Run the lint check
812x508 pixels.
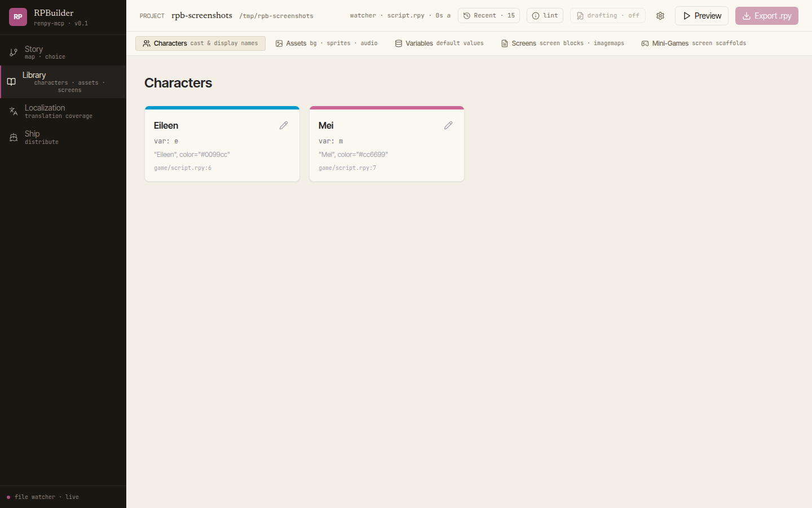click(x=545, y=16)
